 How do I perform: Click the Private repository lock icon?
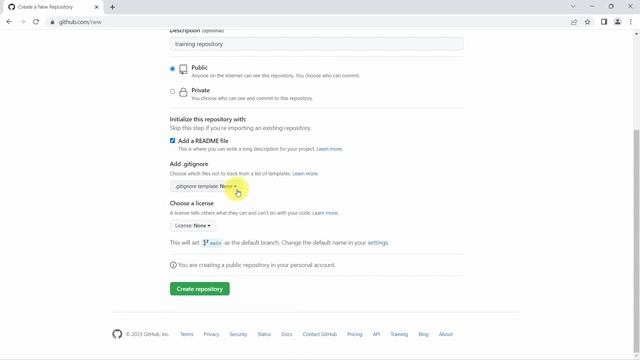coord(183,92)
